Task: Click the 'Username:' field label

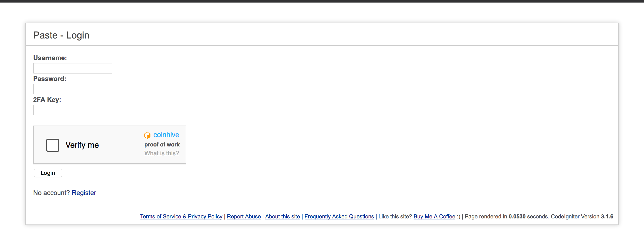Action: click(x=50, y=58)
